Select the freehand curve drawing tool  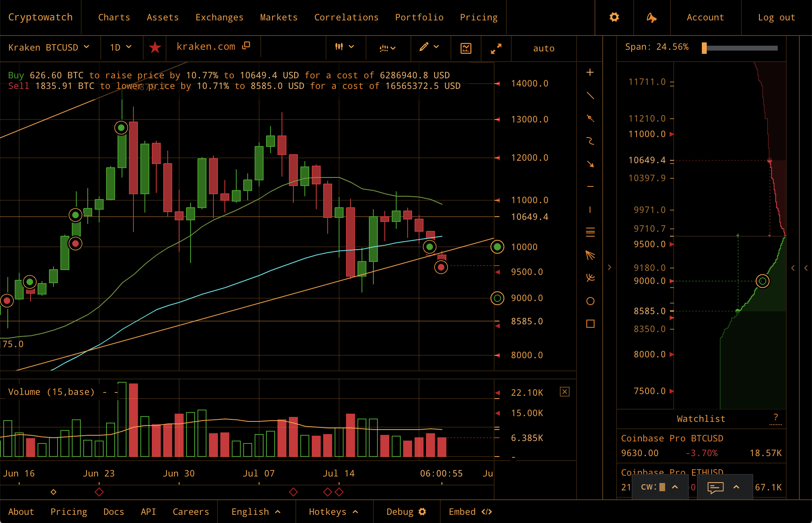(x=590, y=141)
